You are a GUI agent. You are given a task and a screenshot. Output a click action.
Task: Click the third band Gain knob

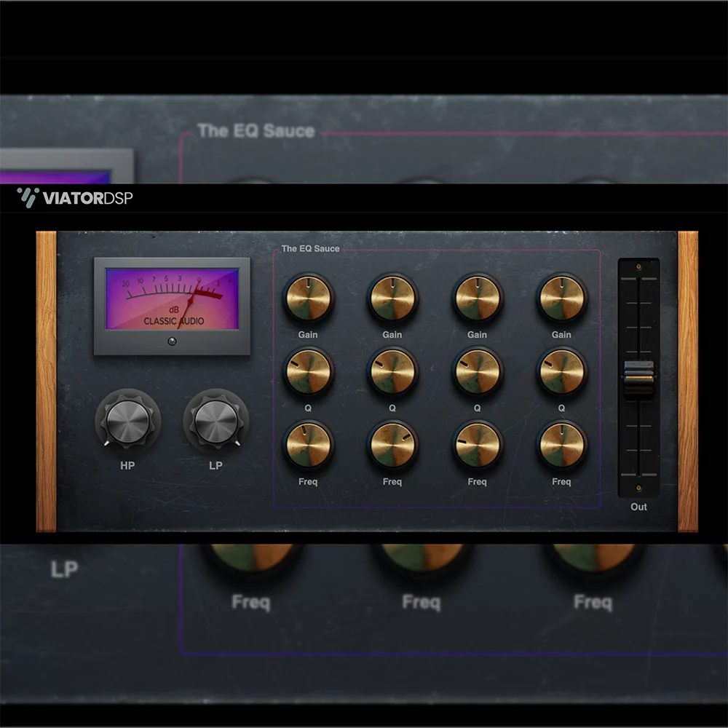477,298
